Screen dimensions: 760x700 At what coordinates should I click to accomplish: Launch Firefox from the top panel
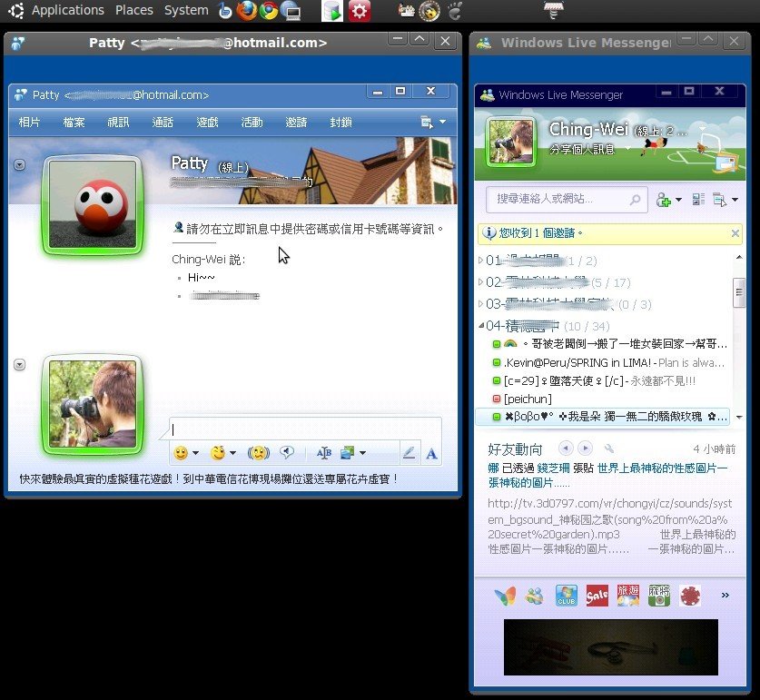point(246,11)
